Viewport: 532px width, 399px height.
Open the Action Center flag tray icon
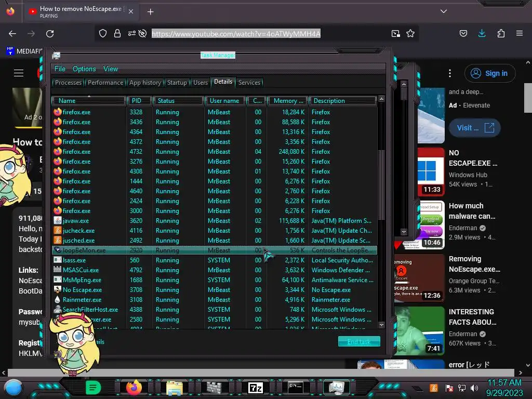pyautogui.click(x=449, y=388)
